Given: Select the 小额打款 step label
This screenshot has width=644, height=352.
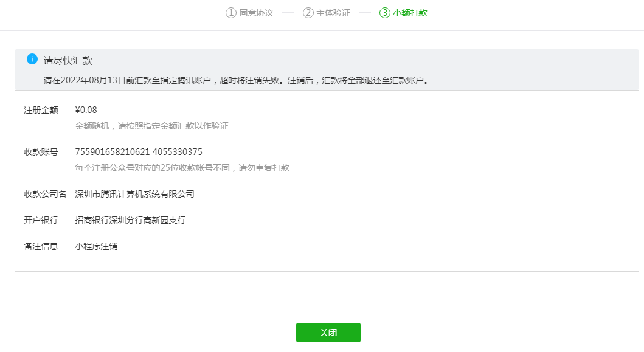Looking at the screenshot, I should coord(410,13).
